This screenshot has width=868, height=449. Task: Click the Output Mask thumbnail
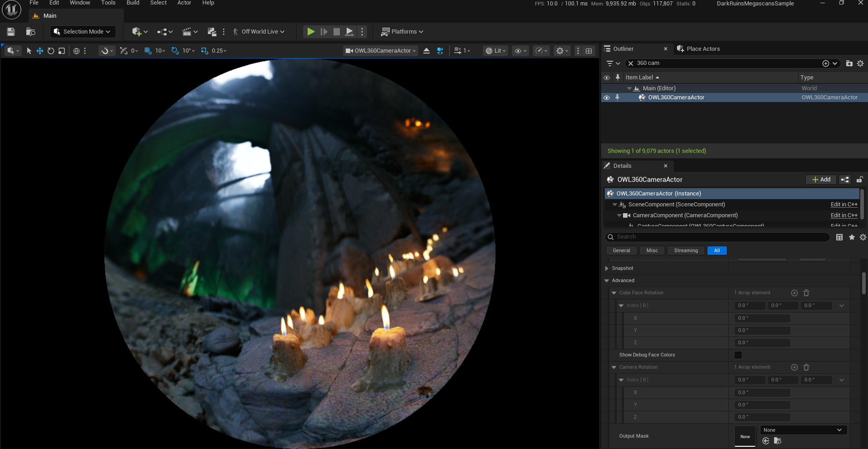pos(745,436)
